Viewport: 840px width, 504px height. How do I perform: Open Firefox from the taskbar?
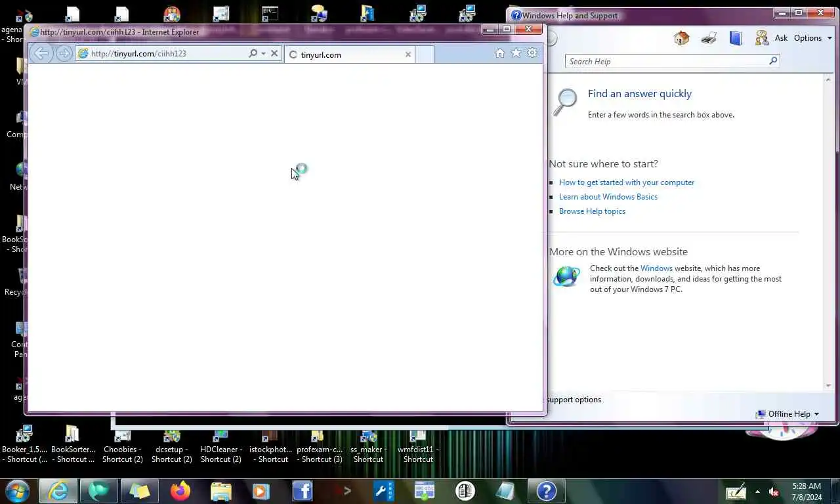click(180, 491)
